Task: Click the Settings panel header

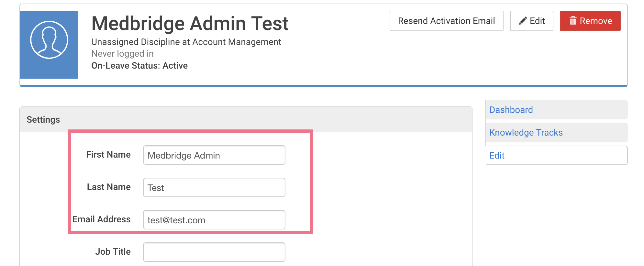Action: coord(246,119)
